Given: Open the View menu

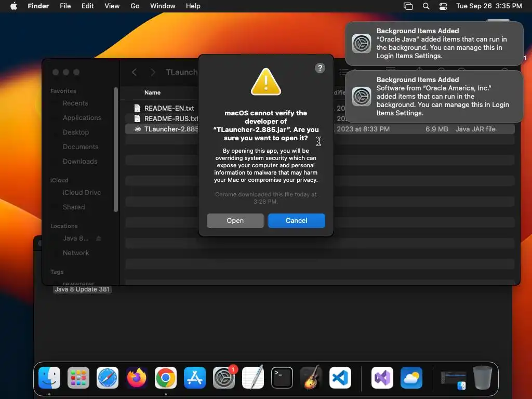Looking at the screenshot, I should (112, 6).
